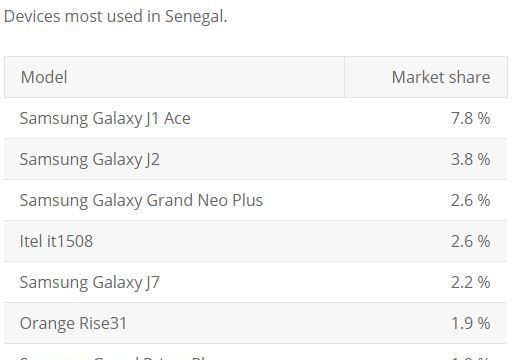
Task: Click the partially visible last table row
Action: (256, 352)
